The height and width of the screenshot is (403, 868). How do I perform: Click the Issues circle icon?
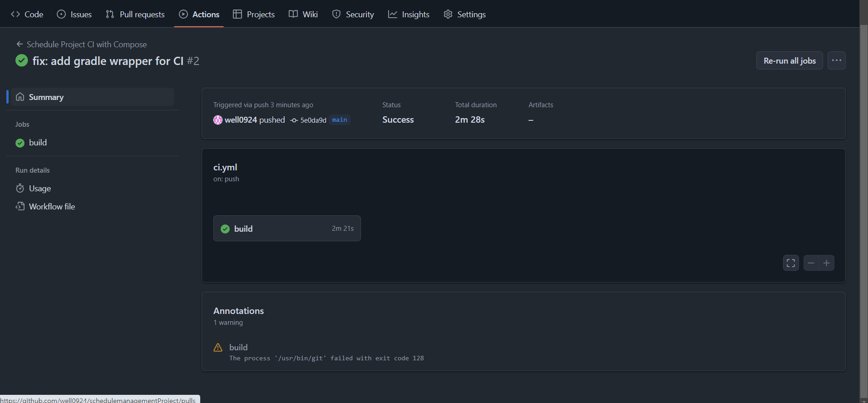click(61, 14)
